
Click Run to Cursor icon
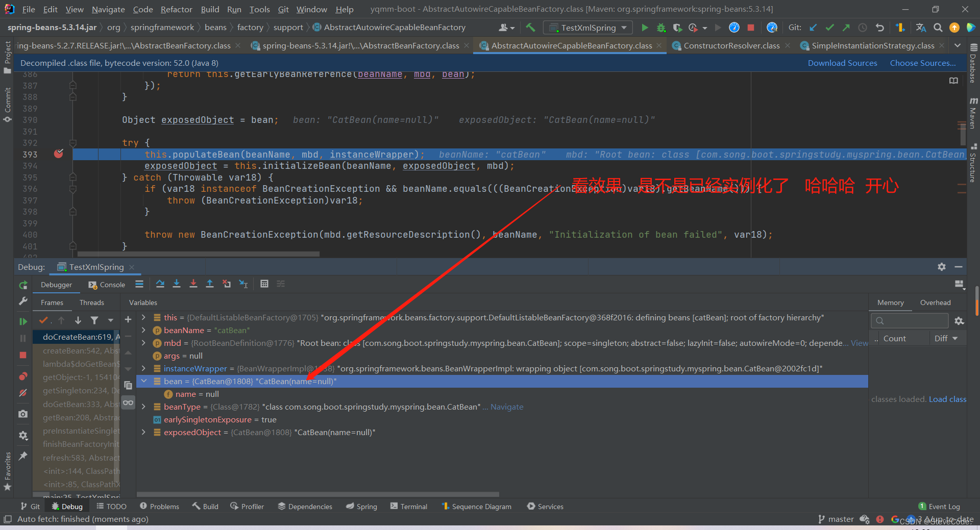pos(243,284)
